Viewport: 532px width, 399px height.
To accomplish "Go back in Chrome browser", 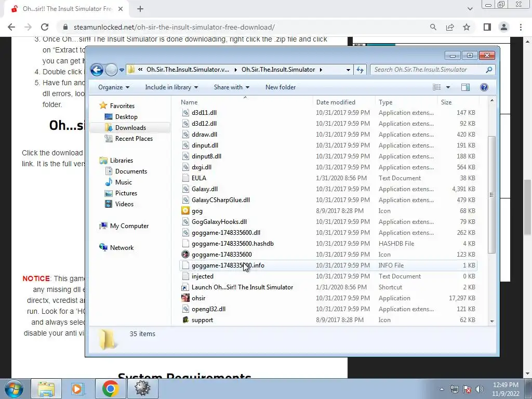I will (x=11, y=27).
